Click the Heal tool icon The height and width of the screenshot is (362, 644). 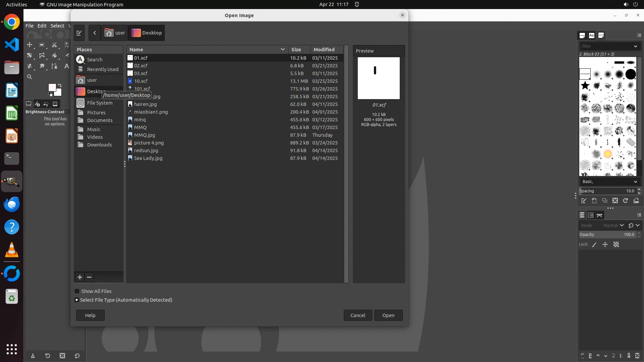[x=30, y=66]
